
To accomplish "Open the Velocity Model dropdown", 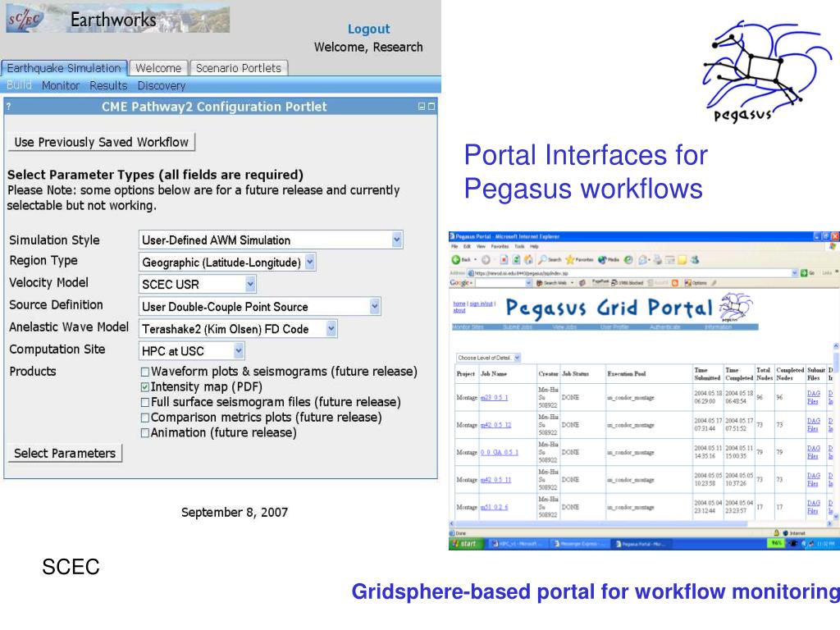I will 250,284.
